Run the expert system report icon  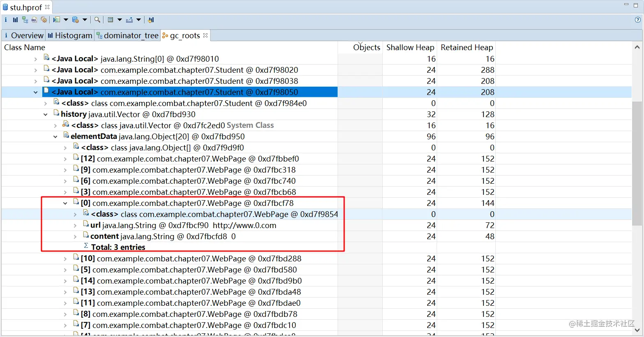point(57,20)
